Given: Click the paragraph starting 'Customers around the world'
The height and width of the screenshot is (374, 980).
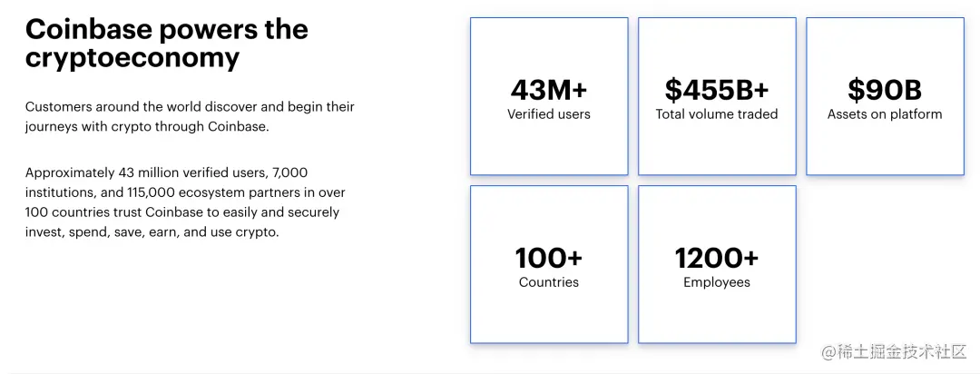Looking at the screenshot, I should pos(190,117).
